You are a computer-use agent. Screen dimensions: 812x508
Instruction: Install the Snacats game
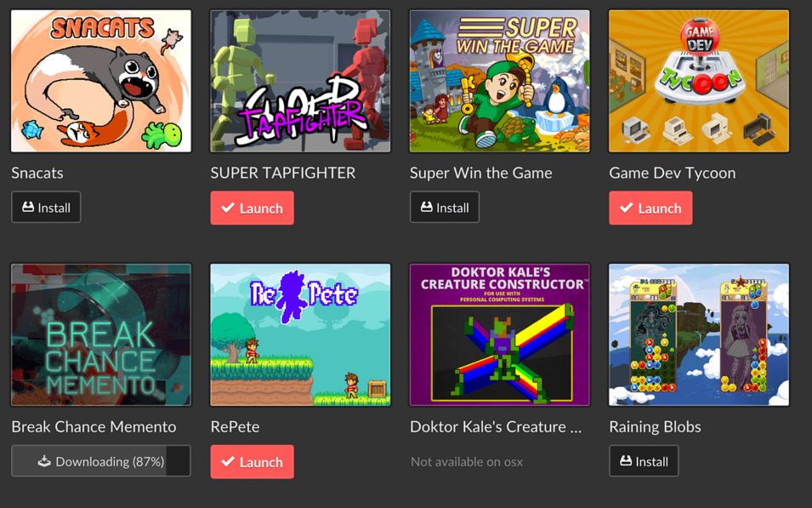tap(46, 208)
